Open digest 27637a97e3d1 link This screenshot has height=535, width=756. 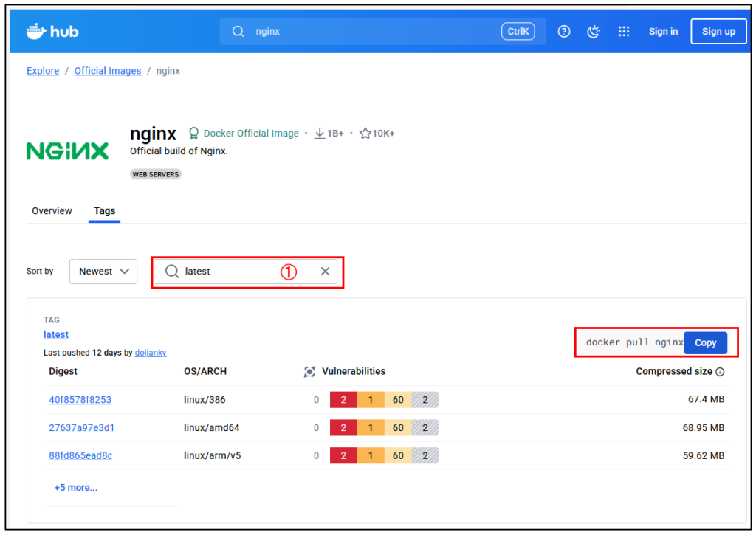tap(82, 428)
